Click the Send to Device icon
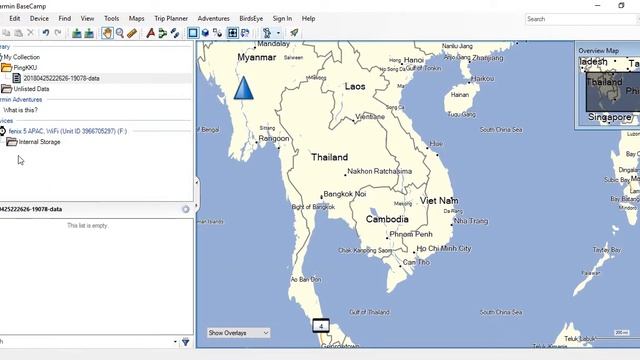 pos(76,33)
